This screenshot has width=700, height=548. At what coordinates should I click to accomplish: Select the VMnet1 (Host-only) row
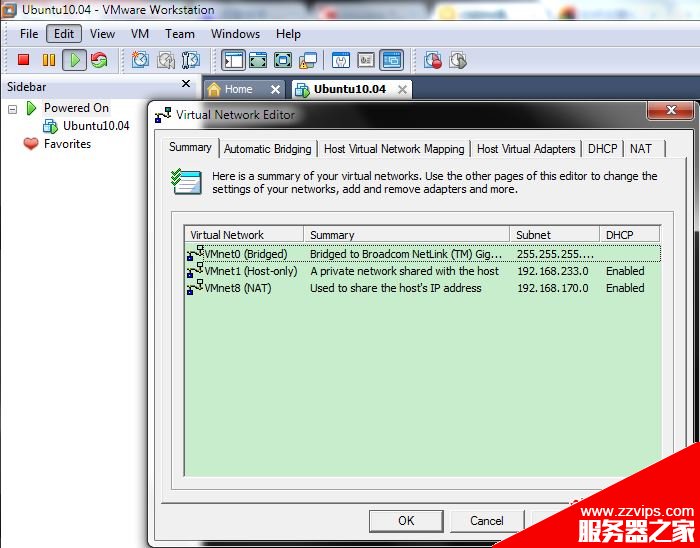pos(423,270)
